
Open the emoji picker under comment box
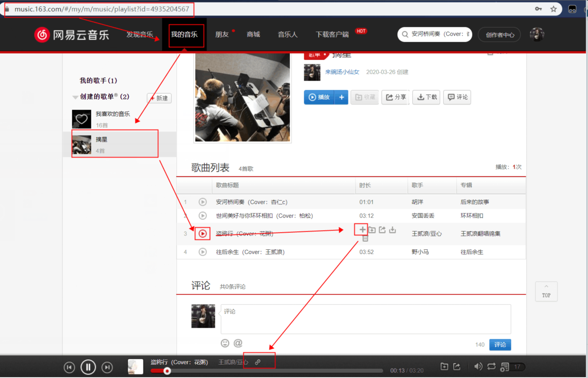click(x=225, y=343)
